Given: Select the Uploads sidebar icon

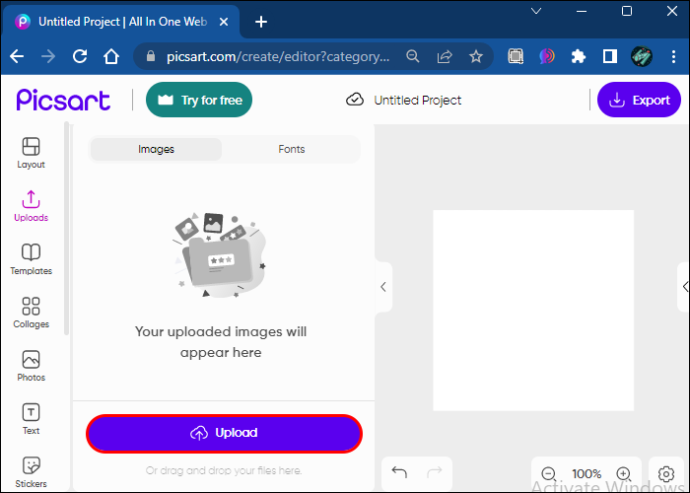Looking at the screenshot, I should (x=31, y=206).
